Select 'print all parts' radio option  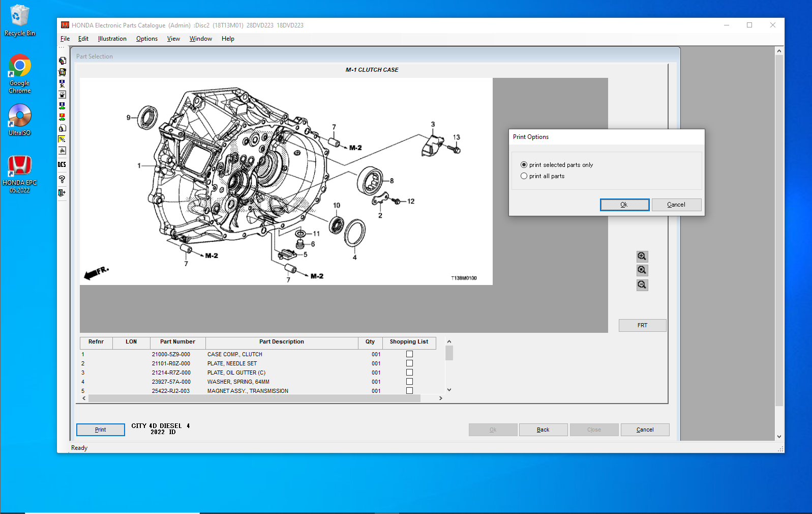coord(524,176)
